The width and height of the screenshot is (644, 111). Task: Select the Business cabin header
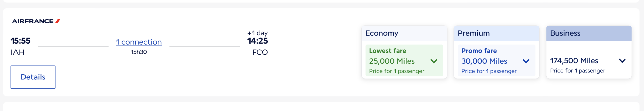pyautogui.click(x=565, y=33)
